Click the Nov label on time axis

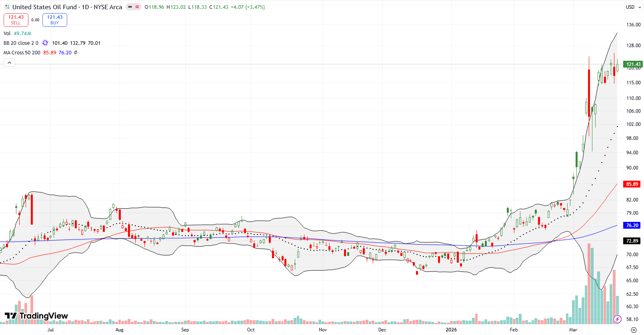(323, 330)
